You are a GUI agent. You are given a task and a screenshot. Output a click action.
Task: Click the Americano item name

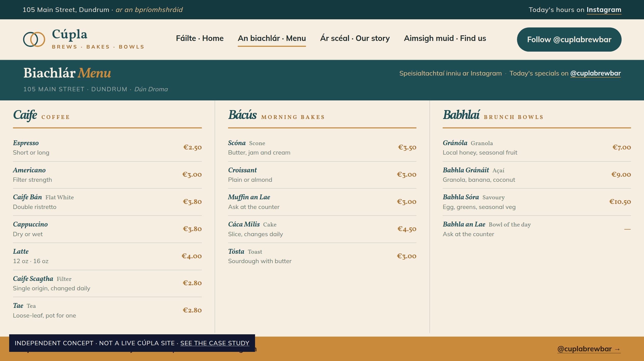point(29,170)
